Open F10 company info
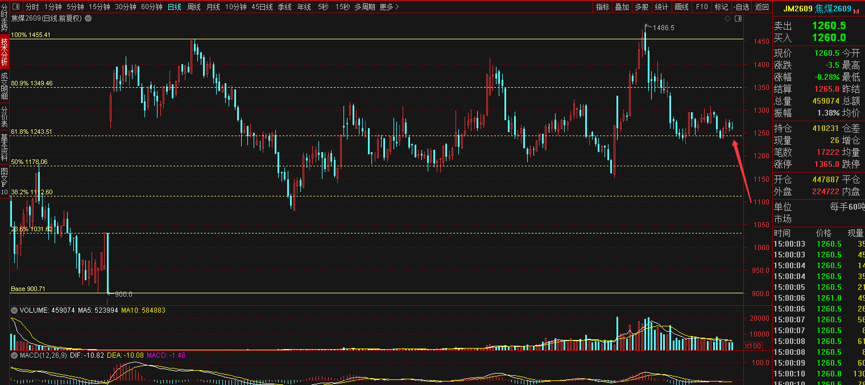The height and width of the screenshot is (385, 865). 702,7
